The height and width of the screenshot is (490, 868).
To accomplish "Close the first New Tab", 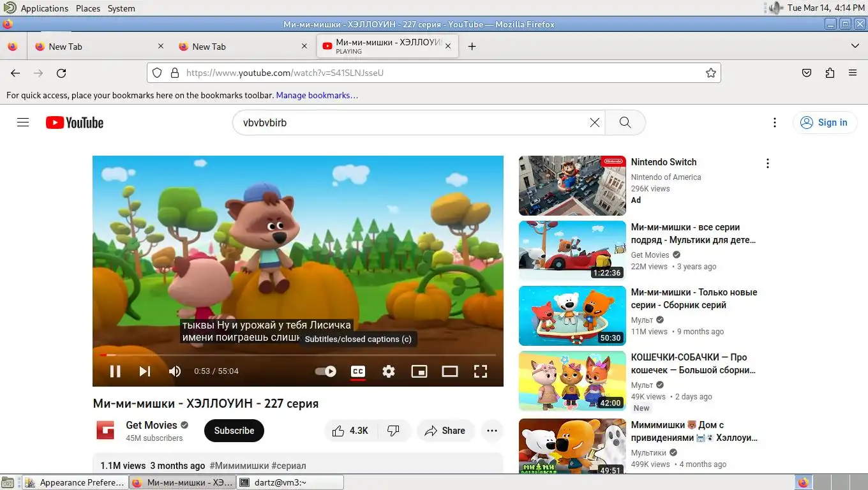I will 161,47.
